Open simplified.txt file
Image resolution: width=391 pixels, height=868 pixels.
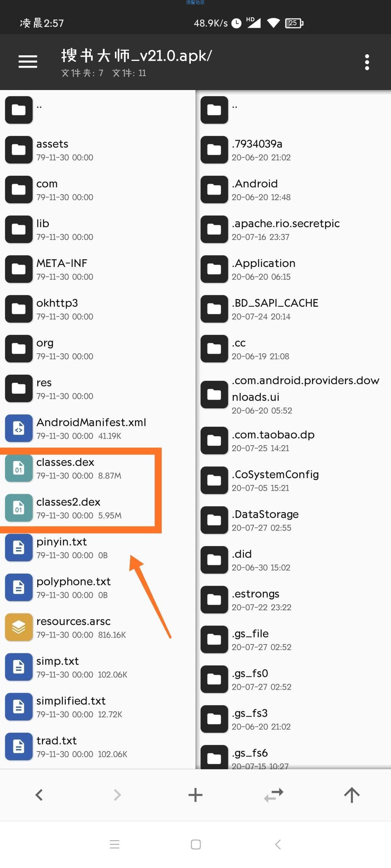pos(98,707)
